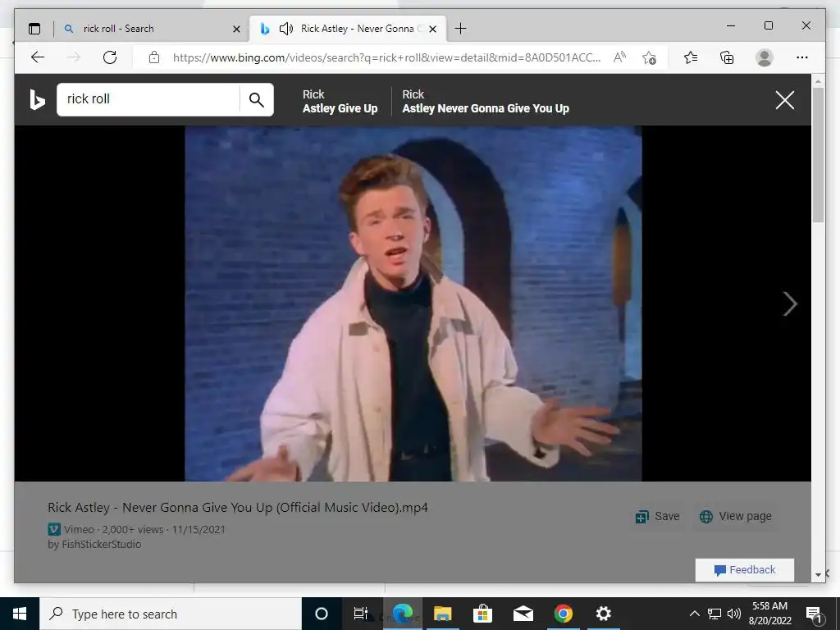Click the 'Type here to search' taskbar box
Viewport: 840px width, 630px height.
(171, 614)
